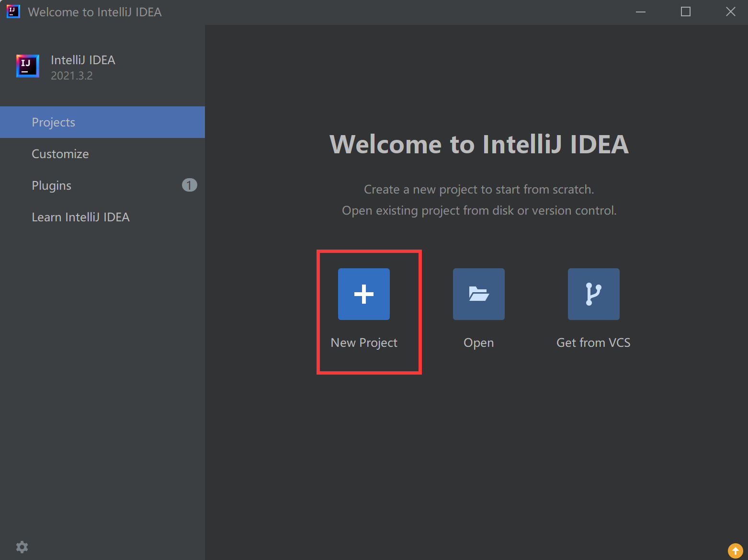
Task: Switch to the Customize tab
Action: (x=102, y=154)
